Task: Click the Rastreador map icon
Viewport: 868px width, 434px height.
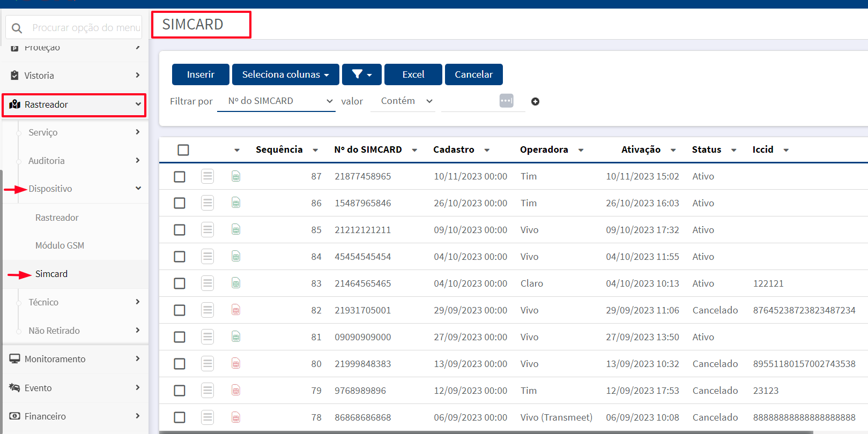Action: click(x=15, y=104)
